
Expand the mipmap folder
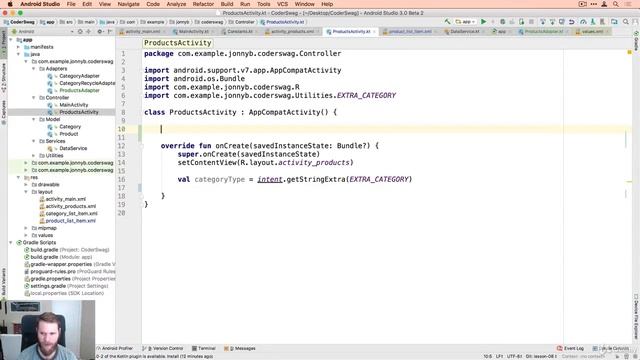(27, 228)
